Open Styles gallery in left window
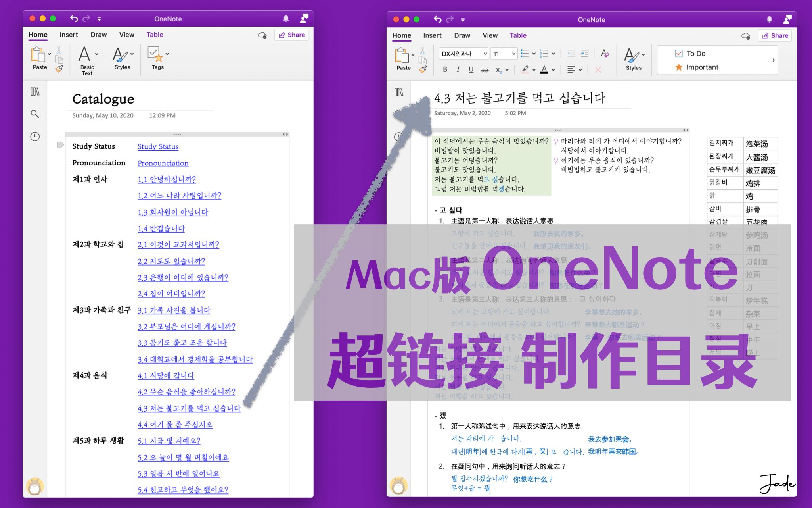The height and width of the screenshot is (508, 812). click(123, 58)
